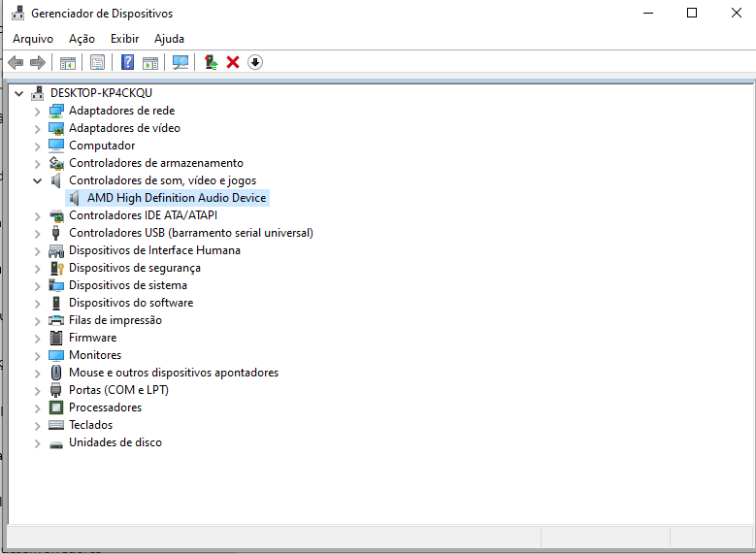The height and width of the screenshot is (554, 756).
Task: Collapse Controladores de som, vídeo e jogos
Action: click(37, 180)
